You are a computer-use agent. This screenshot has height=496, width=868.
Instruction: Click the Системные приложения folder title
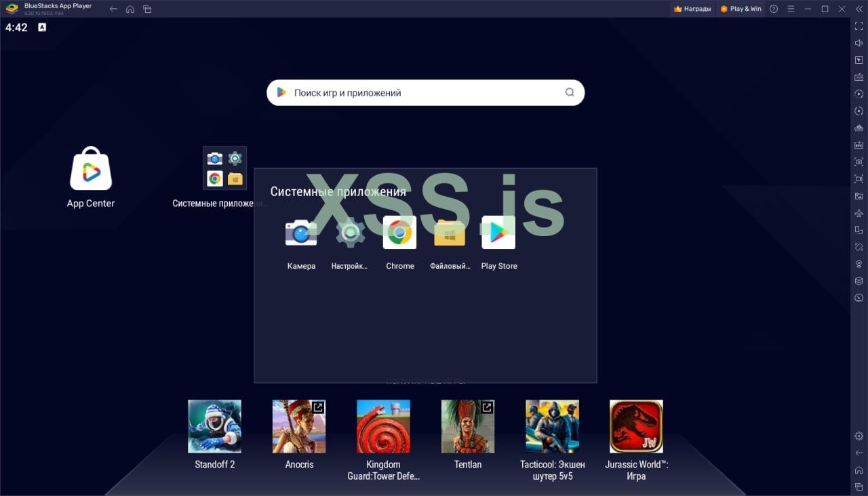[338, 191]
